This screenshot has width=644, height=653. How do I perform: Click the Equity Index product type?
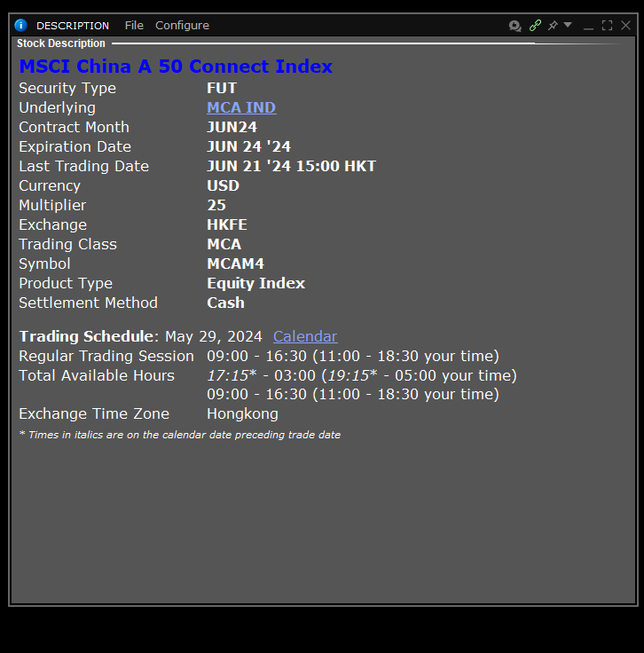pos(256,284)
